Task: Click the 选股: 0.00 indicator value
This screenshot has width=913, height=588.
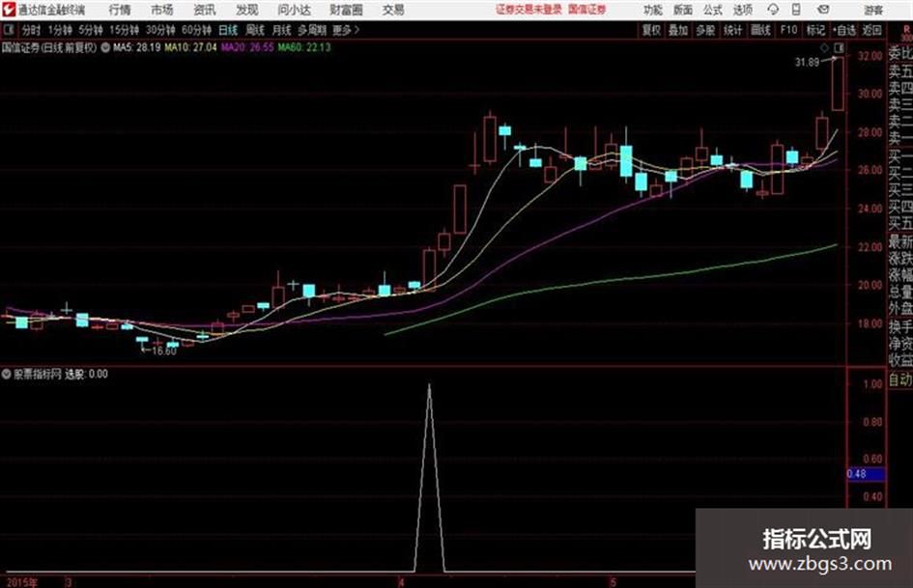Action: point(86,375)
